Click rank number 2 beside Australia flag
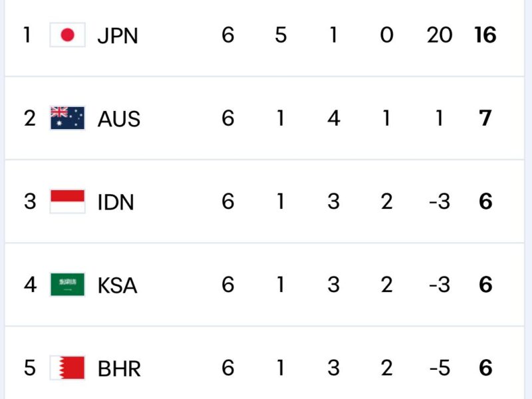The width and height of the screenshot is (532, 399). click(x=29, y=118)
